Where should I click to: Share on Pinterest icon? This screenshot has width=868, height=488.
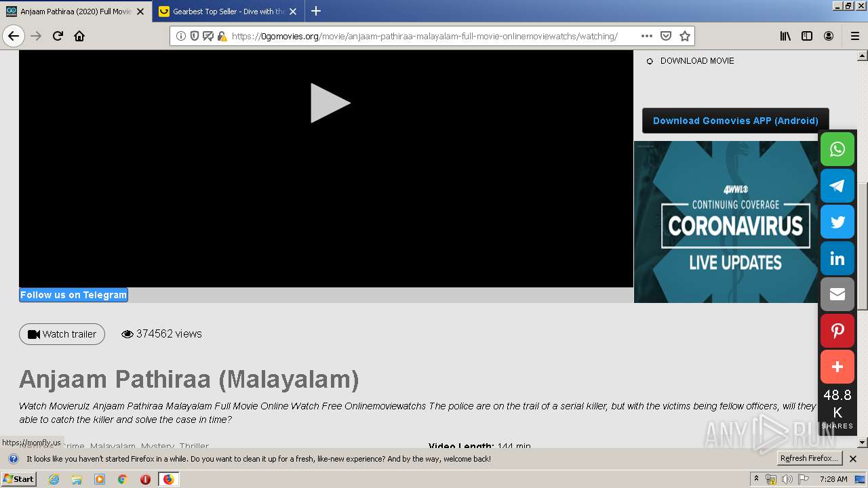pyautogui.click(x=837, y=331)
